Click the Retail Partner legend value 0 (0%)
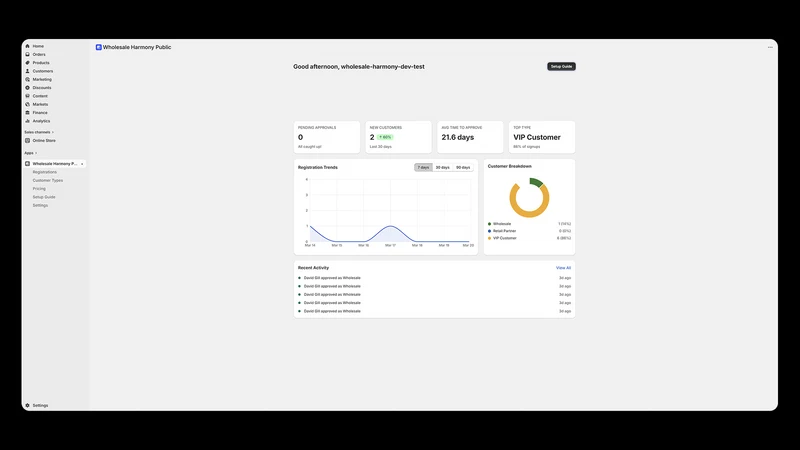Viewport: 800px width, 450px height. pos(564,231)
